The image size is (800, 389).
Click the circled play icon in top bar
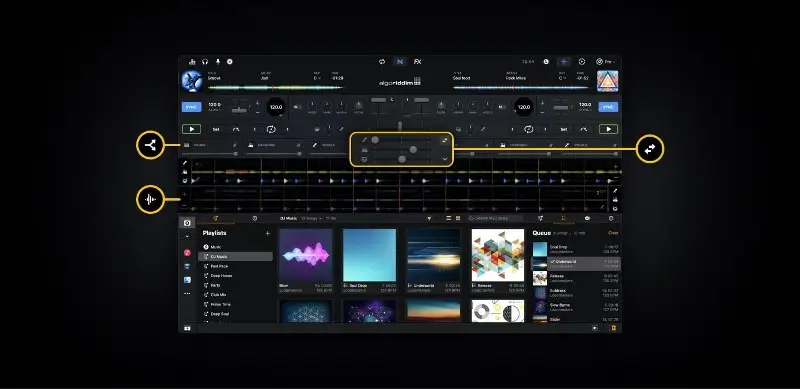pyautogui.click(x=582, y=62)
